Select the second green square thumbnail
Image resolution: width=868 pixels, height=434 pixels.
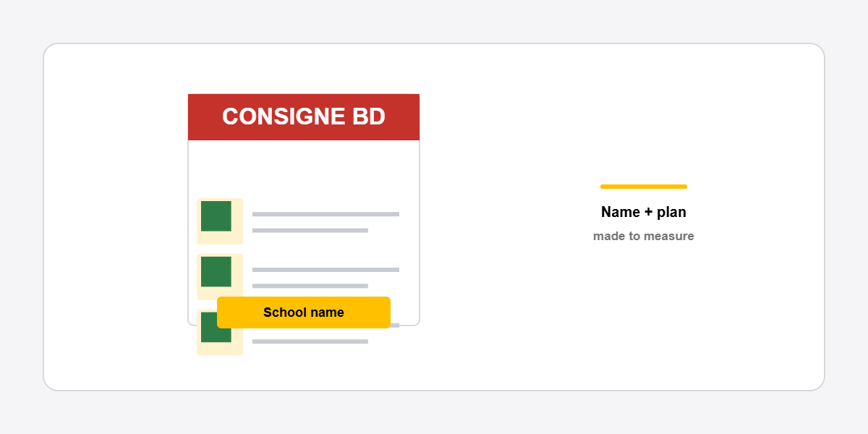point(216,272)
